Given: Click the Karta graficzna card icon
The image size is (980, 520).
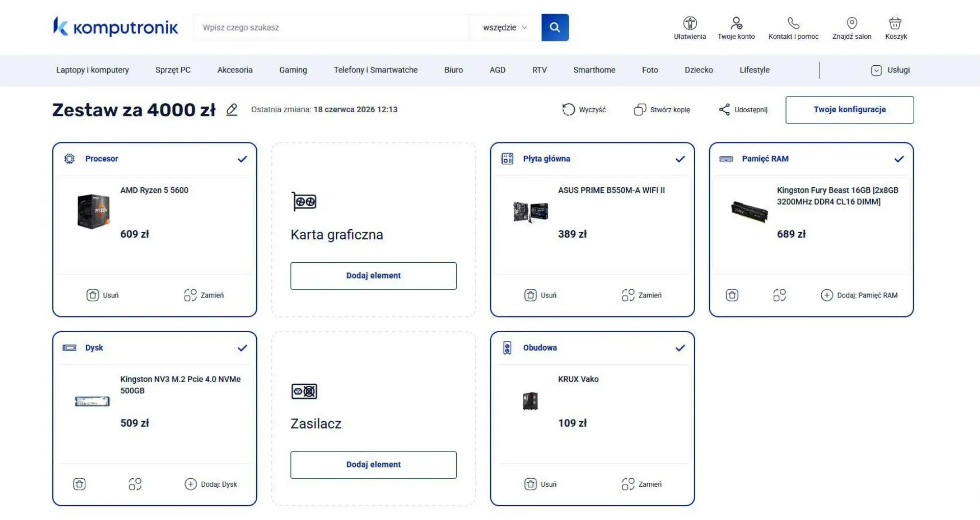Looking at the screenshot, I should [x=304, y=202].
